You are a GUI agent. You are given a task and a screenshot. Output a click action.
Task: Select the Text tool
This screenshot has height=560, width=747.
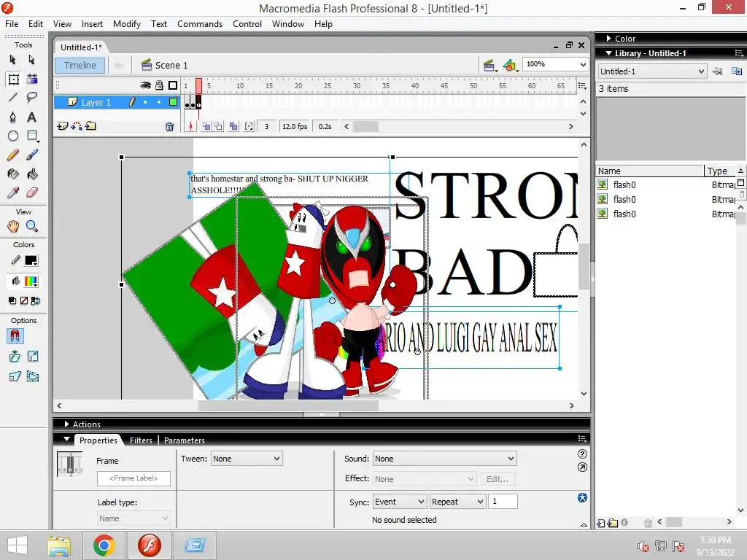point(32,117)
